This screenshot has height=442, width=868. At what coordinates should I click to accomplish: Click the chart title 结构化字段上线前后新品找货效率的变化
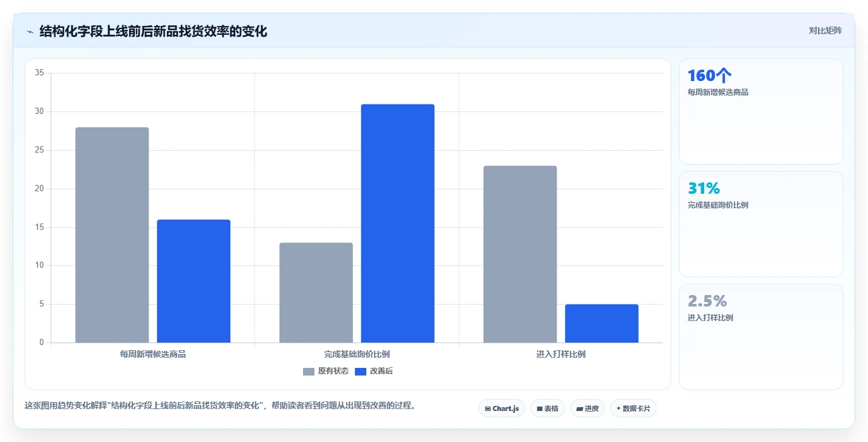coord(153,31)
